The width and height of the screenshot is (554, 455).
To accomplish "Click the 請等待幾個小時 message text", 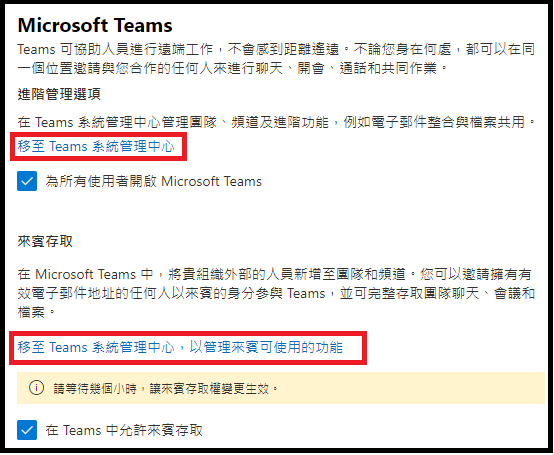I will coord(166,389).
